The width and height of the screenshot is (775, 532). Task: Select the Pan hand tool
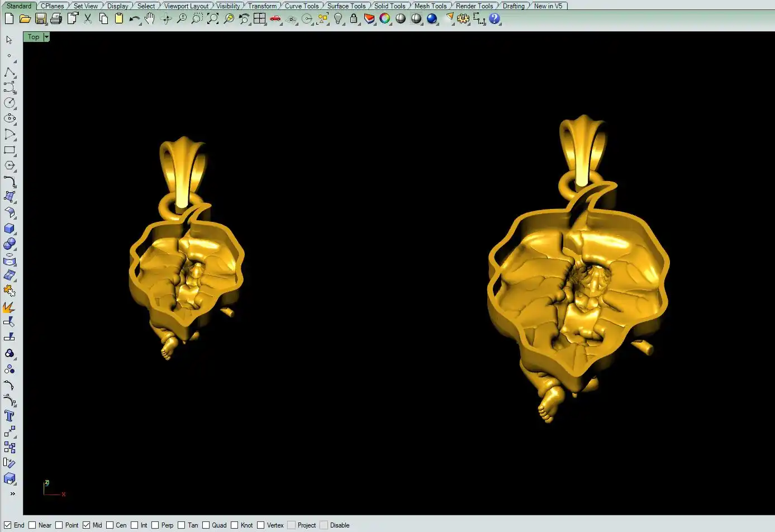click(x=149, y=18)
